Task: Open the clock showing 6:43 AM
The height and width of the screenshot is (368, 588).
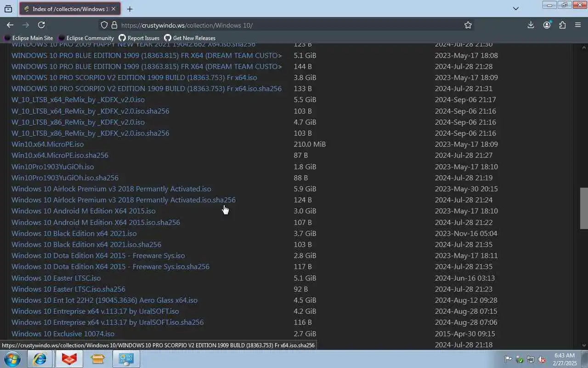Action: click(x=565, y=359)
